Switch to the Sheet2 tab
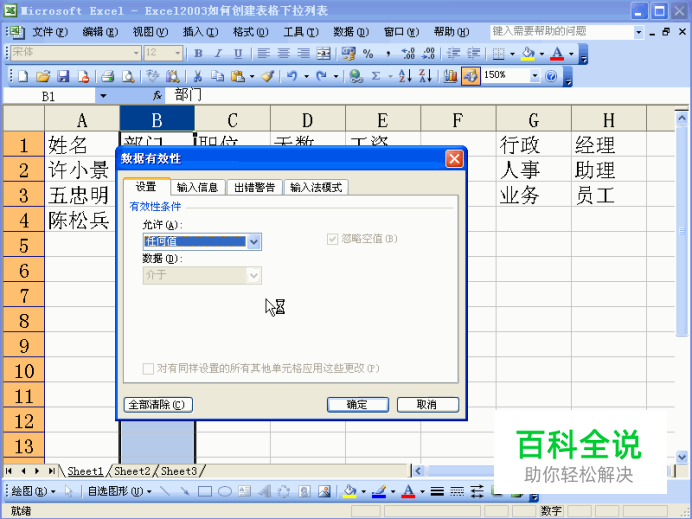 click(x=132, y=471)
